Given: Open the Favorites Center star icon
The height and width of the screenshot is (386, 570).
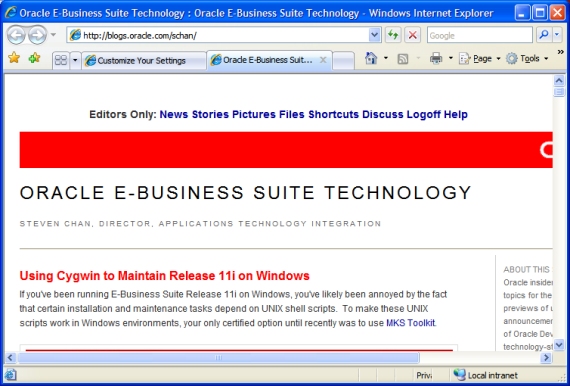Looking at the screenshot, I should click(x=14, y=58).
